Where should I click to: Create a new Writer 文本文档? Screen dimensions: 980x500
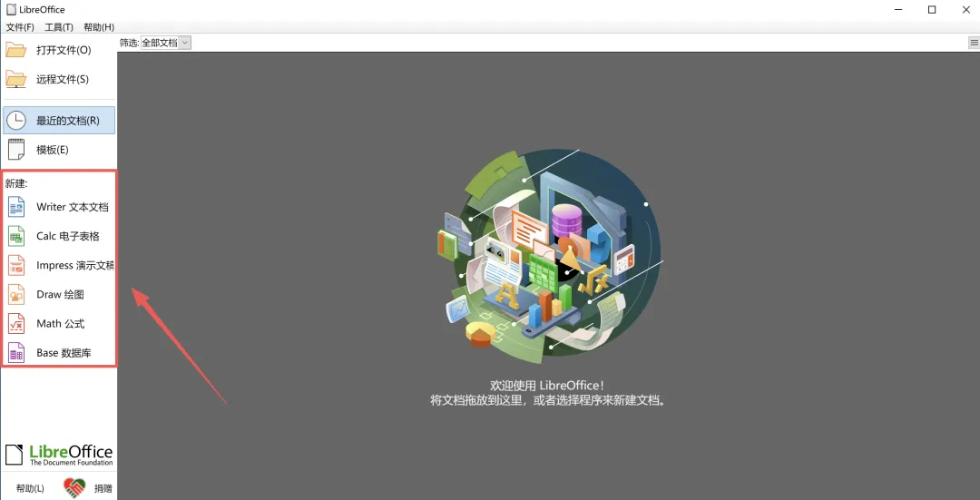click(x=59, y=207)
